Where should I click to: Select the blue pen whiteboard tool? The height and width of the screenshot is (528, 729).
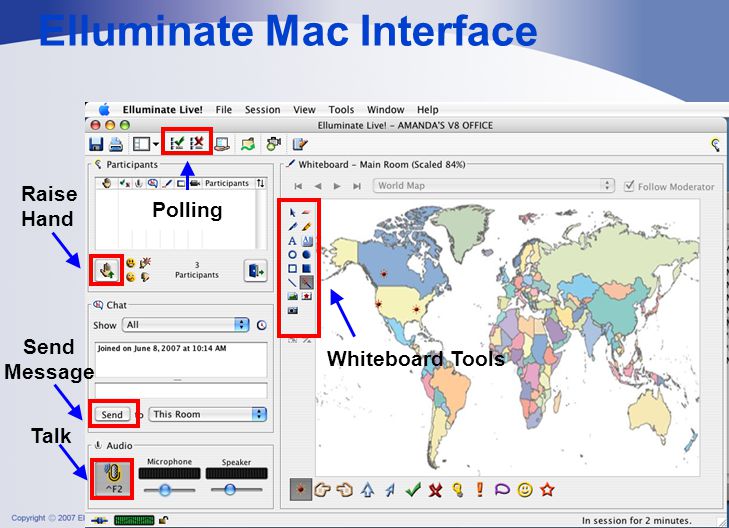pyautogui.click(x=292, y=227)
